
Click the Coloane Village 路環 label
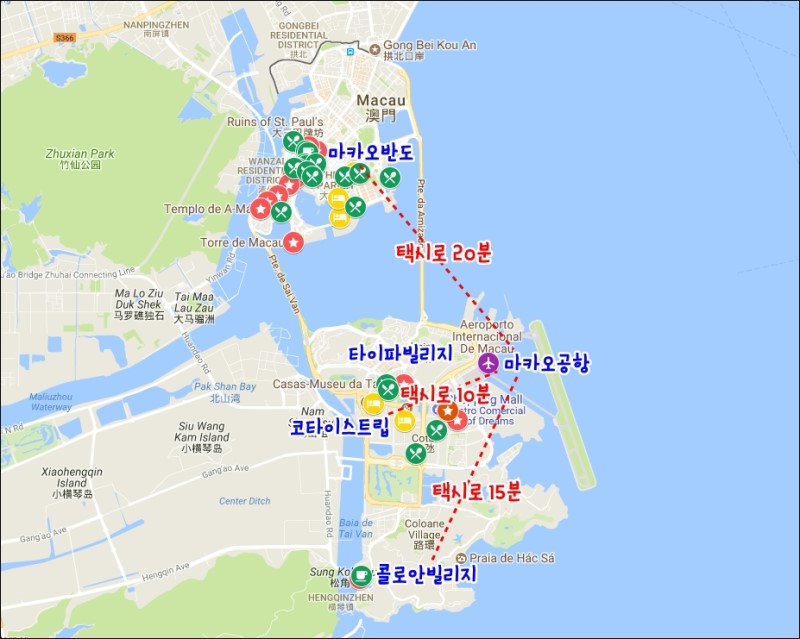pos(424,534)
